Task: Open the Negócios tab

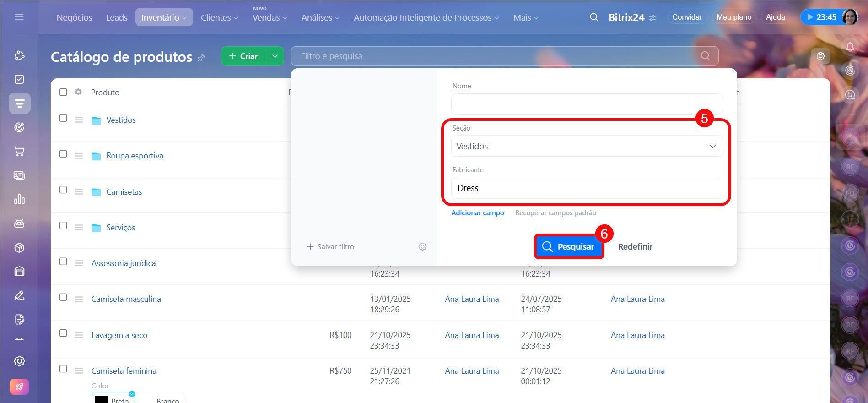Action: 74,17
